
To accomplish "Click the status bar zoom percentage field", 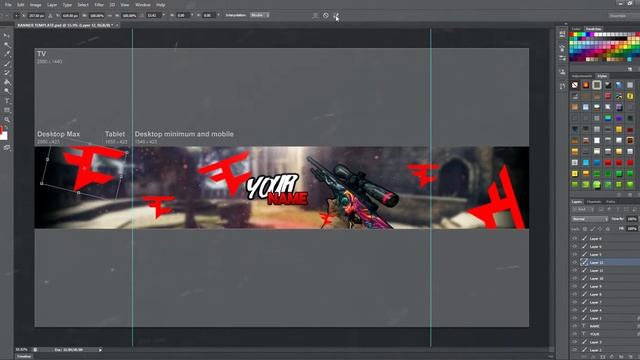I will coord(22,350).
